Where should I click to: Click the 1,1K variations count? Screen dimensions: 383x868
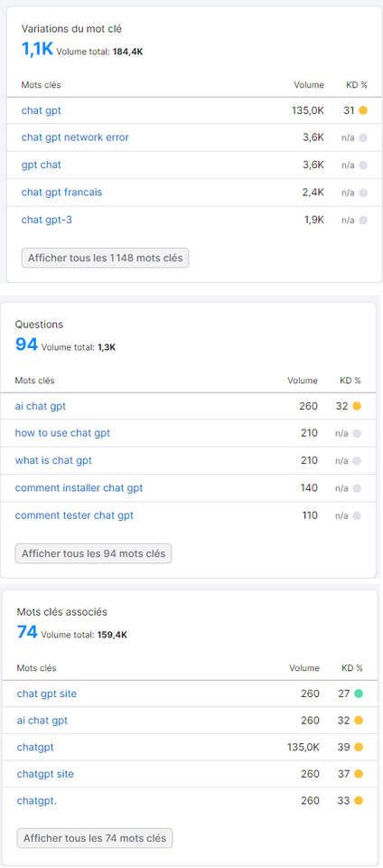point(37,49)
